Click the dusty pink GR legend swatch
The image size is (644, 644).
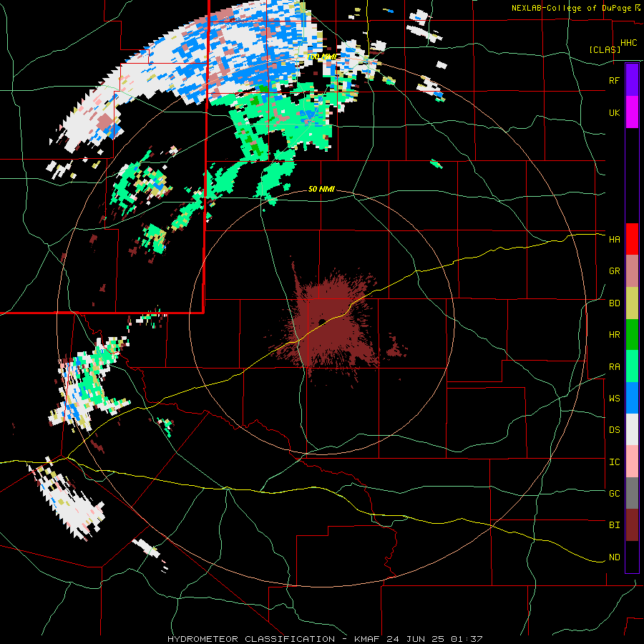click(x=632, y=271)
